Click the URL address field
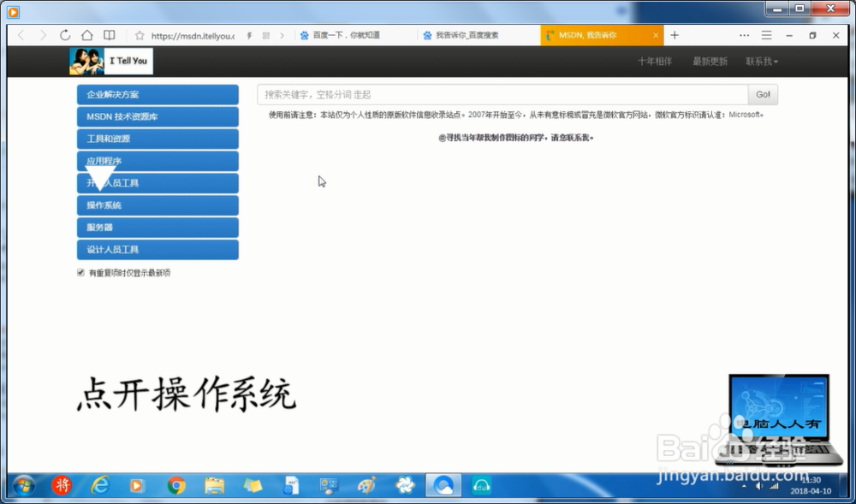The image size is (856, 504). (x=192, y=35)
